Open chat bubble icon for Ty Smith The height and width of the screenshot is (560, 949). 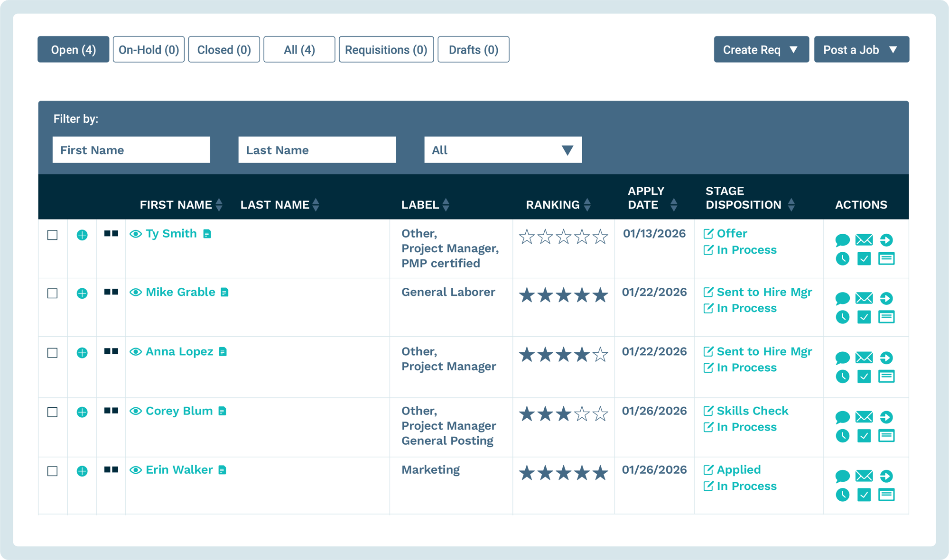[x=842, y=240]
